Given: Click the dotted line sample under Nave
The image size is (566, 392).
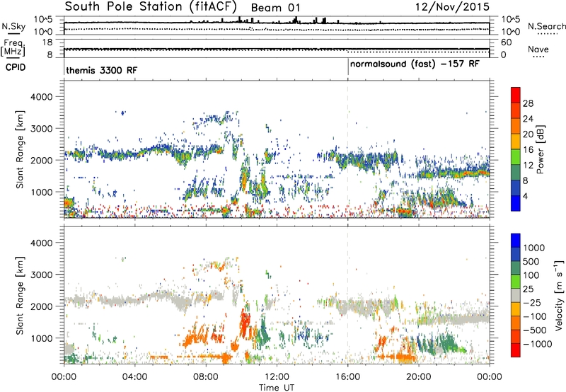Looking at the screenshot, I should click(538, 57).
